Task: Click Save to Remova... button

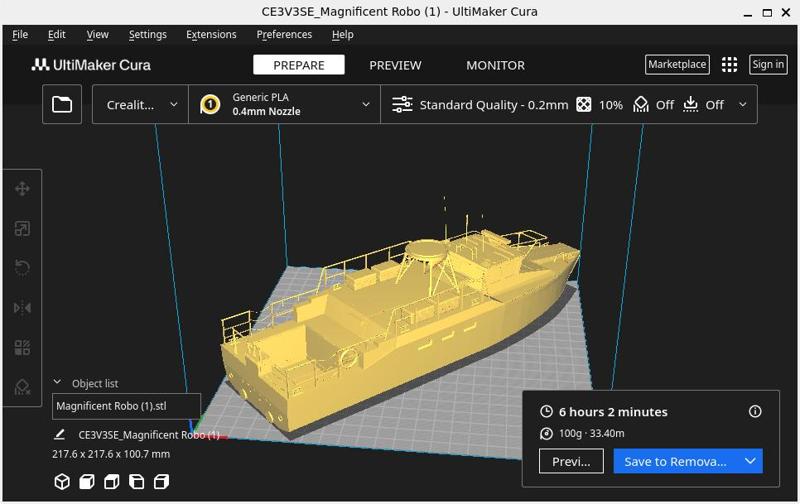Action: click(676, 461)
